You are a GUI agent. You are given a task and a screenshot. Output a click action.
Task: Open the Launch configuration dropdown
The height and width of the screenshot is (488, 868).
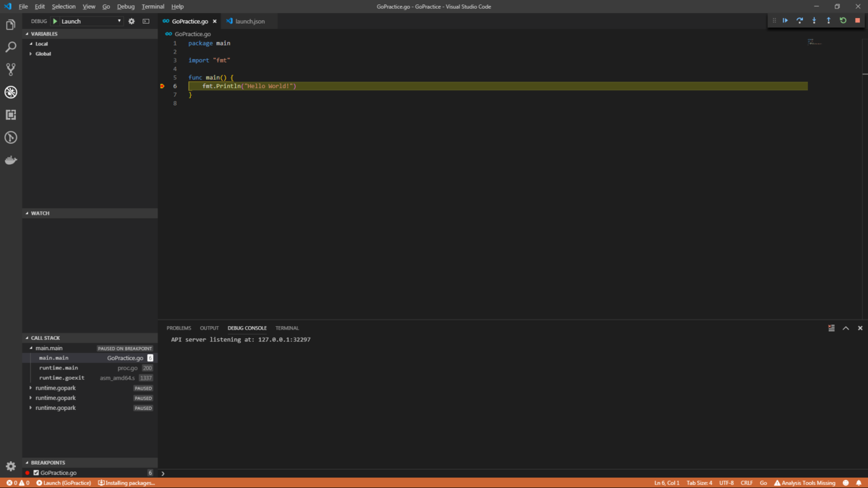[x=91, y=21]
